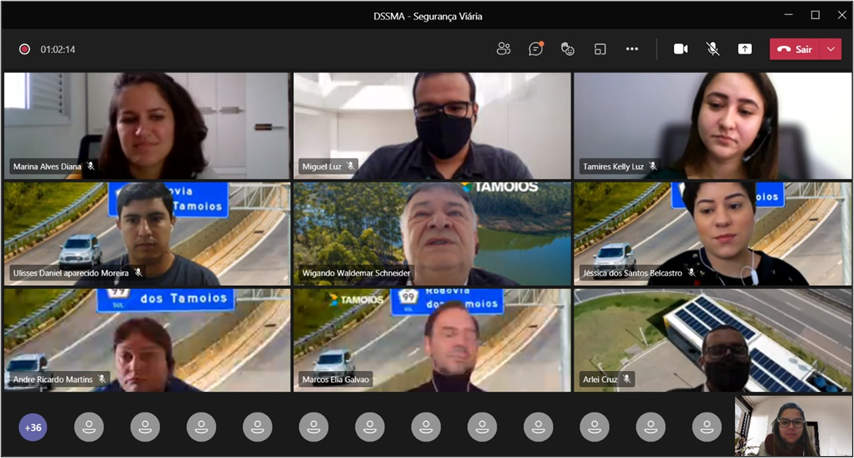Click first participant avatar after +36
Image resolution: width=854 pixels, height=458 pixels.
pos(89,427)
